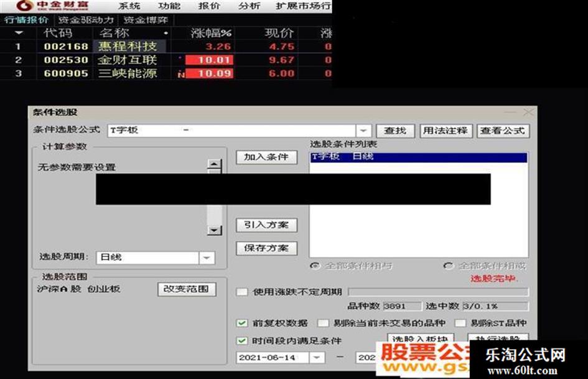Open the 报价 menu
The height and width of the screenshot is (379, 588).
click(x=209, y=6)
